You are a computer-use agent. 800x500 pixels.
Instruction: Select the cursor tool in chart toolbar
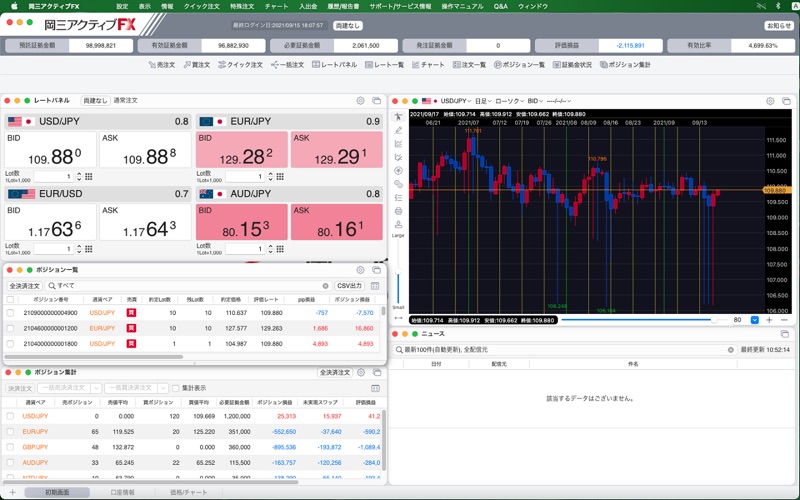(x=399, y=117)
